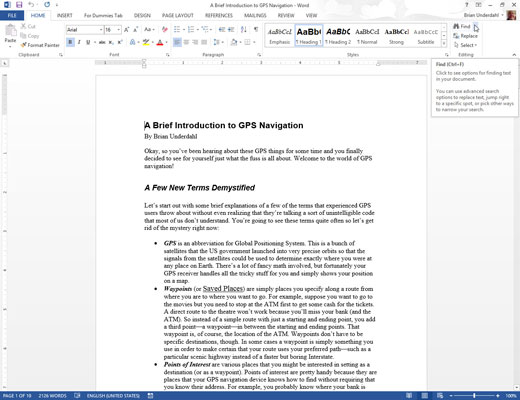Open spelling and grammar check status icon

(x=77, y=396)
